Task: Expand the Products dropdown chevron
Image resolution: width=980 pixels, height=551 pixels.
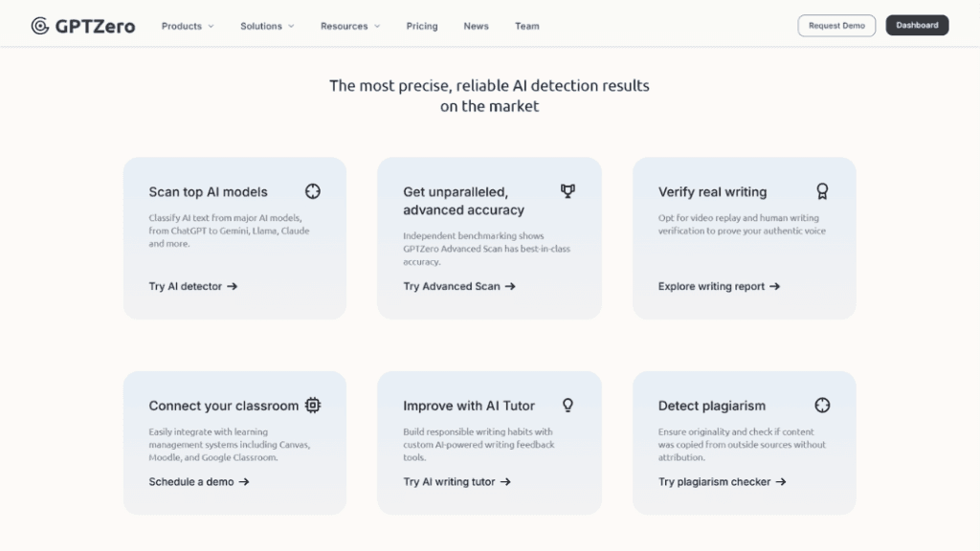Action: (x=212, y=26)
